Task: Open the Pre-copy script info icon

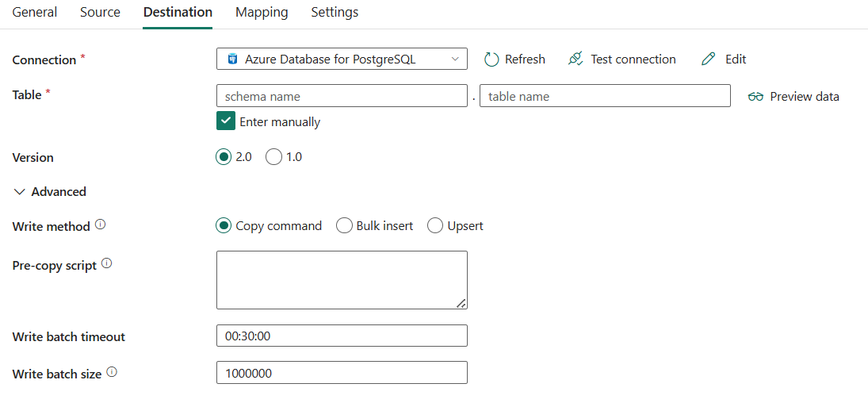Action: tap(107, 264)
